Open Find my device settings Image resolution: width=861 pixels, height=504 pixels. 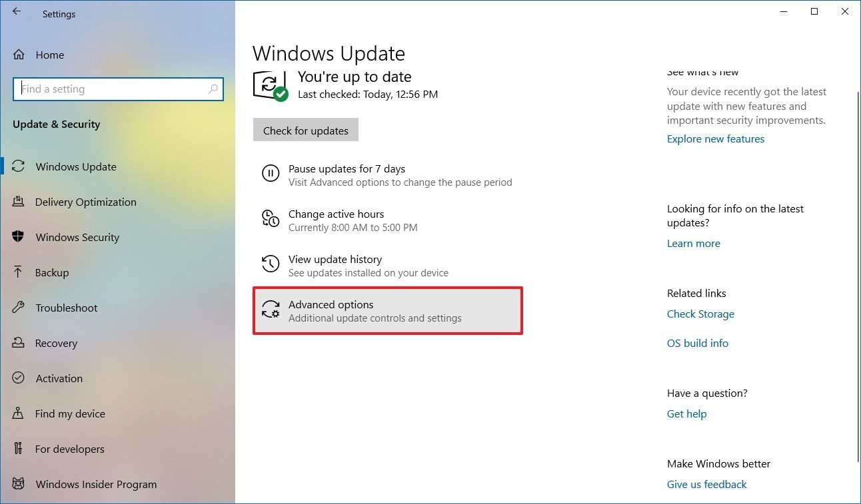pyautogui.click(x=68, y=413)
